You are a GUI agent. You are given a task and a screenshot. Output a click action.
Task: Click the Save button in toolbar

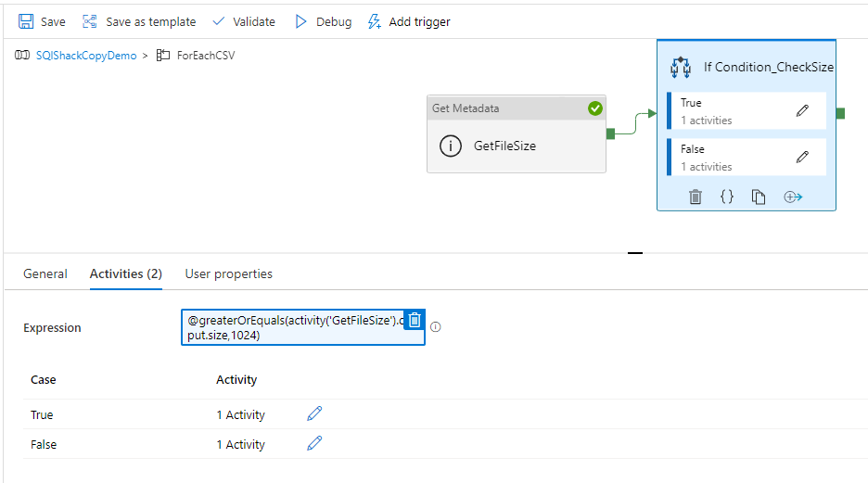pyautogui.click(x=42, y=21)
